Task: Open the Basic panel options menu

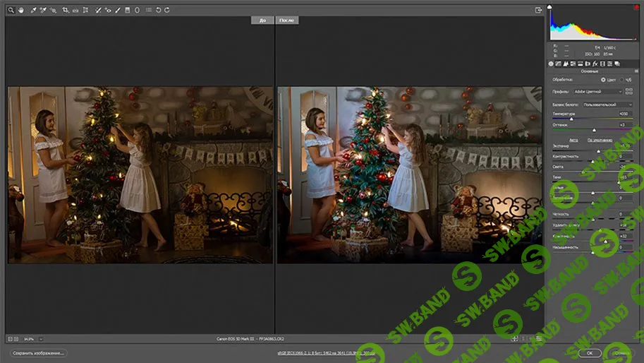Action: [636, 71]
